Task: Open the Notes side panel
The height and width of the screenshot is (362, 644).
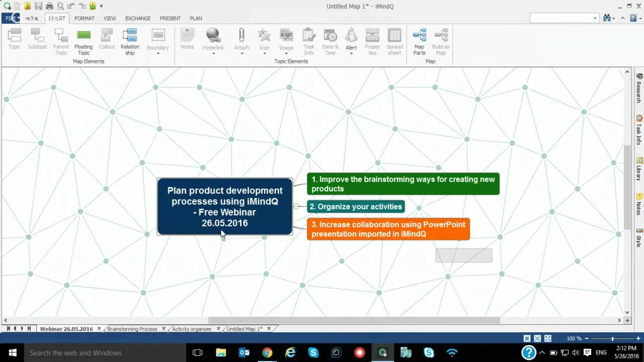Action: tap(639, 204)
